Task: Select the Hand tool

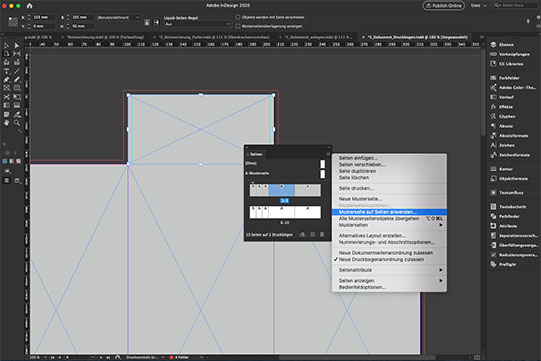Action: click(7, 123)
